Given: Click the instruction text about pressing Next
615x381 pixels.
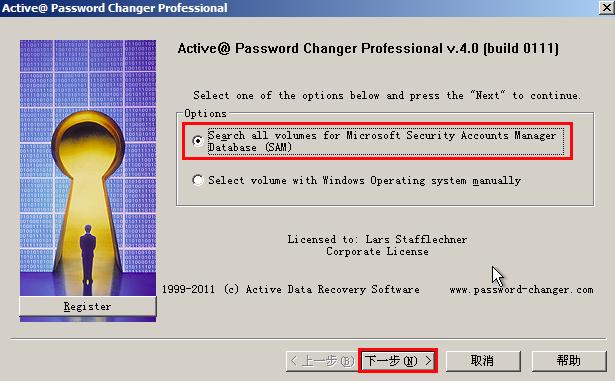Looking at the screenshot, I should click(x=387, y=95).
